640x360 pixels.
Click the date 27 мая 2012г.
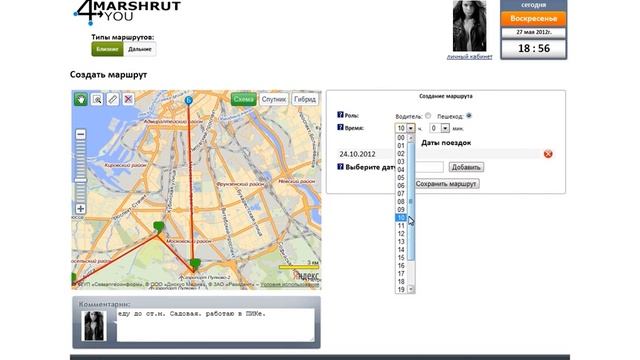[533, 32]
